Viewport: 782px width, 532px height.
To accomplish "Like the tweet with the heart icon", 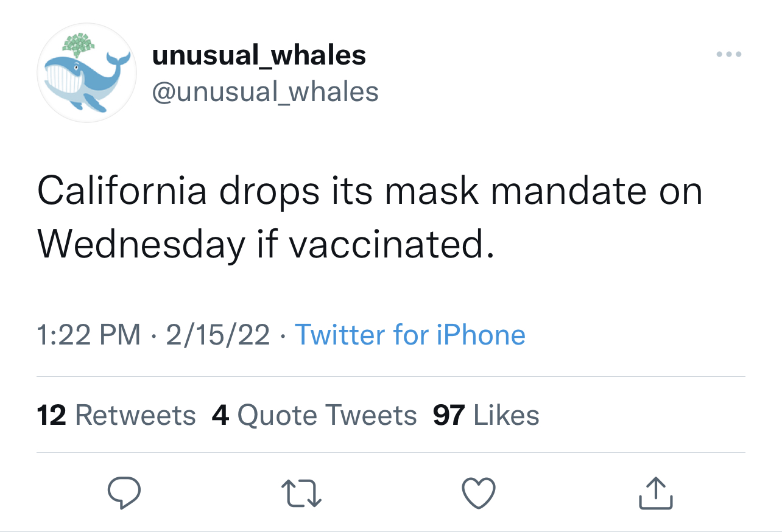I will pos(479,492).
